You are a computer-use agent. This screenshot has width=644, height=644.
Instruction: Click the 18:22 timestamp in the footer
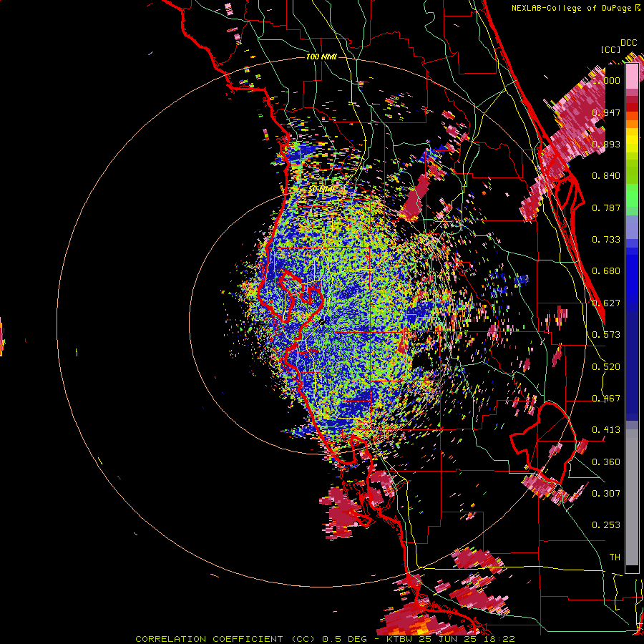coord(499,639)
